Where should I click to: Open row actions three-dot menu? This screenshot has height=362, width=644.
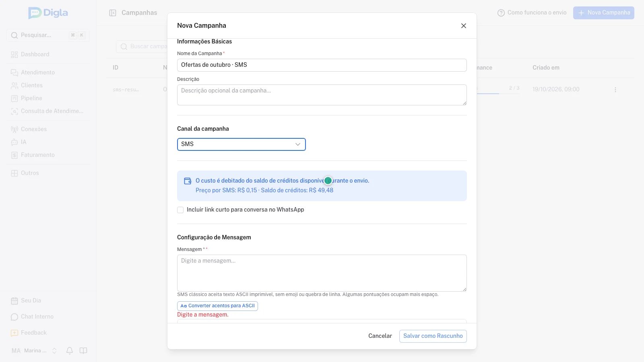click(x=615, y=90)
